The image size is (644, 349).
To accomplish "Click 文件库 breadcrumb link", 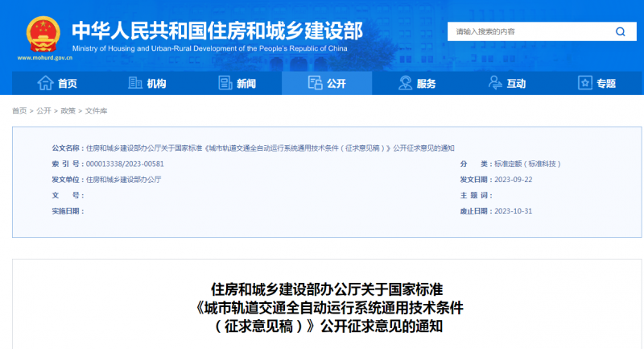I will 96,110.
